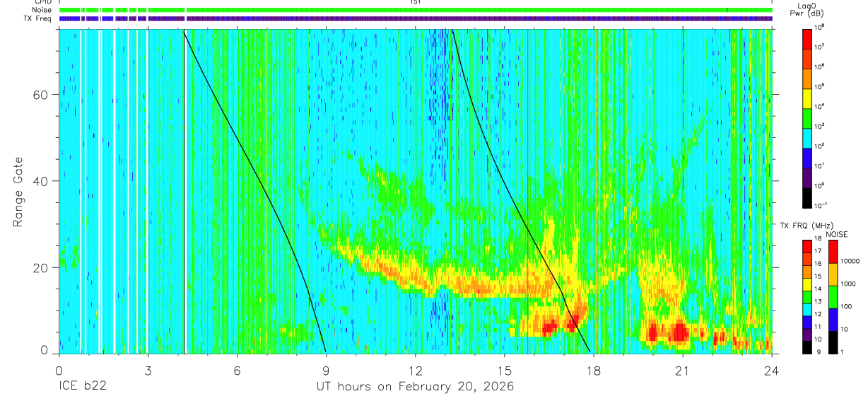Pick the green segment of NOISE colorbar
Viewport: 868px width, 401px height.
(833, 296)
